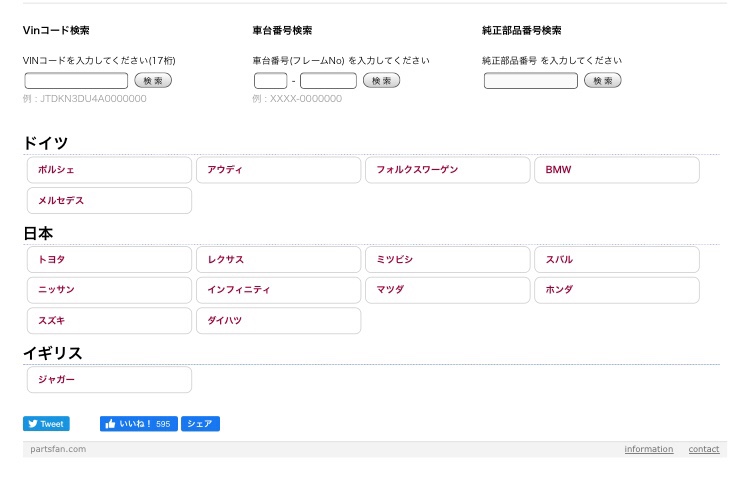
Task: Open the information footer link
Action: pyautogui.click(x=649, y=449)
